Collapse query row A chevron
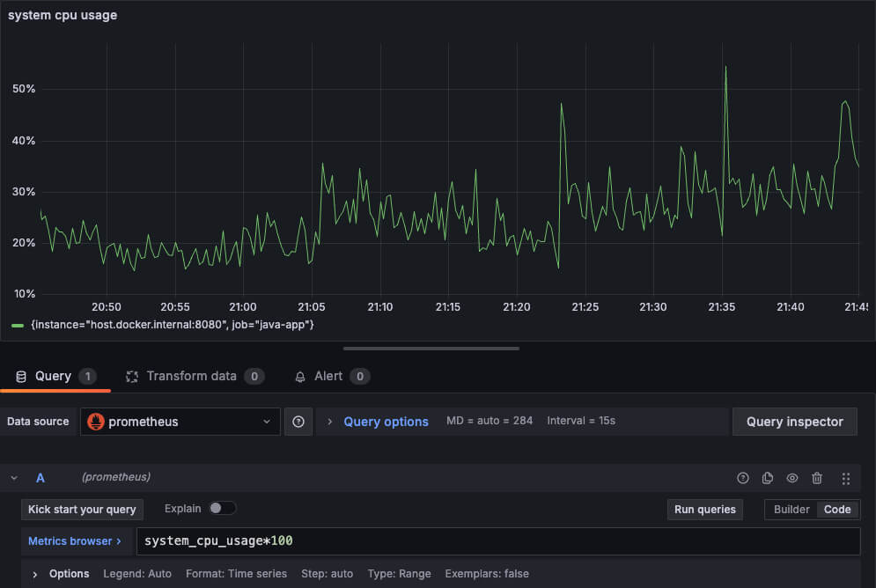Image resolution: width=876 pixels, height=588 pixels. (x=14, y=478)
